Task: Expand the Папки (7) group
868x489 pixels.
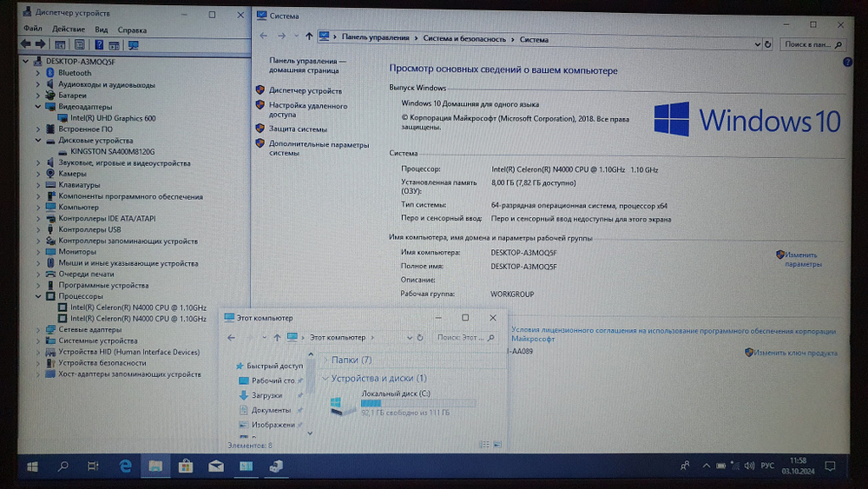Action: pos(325,360)
